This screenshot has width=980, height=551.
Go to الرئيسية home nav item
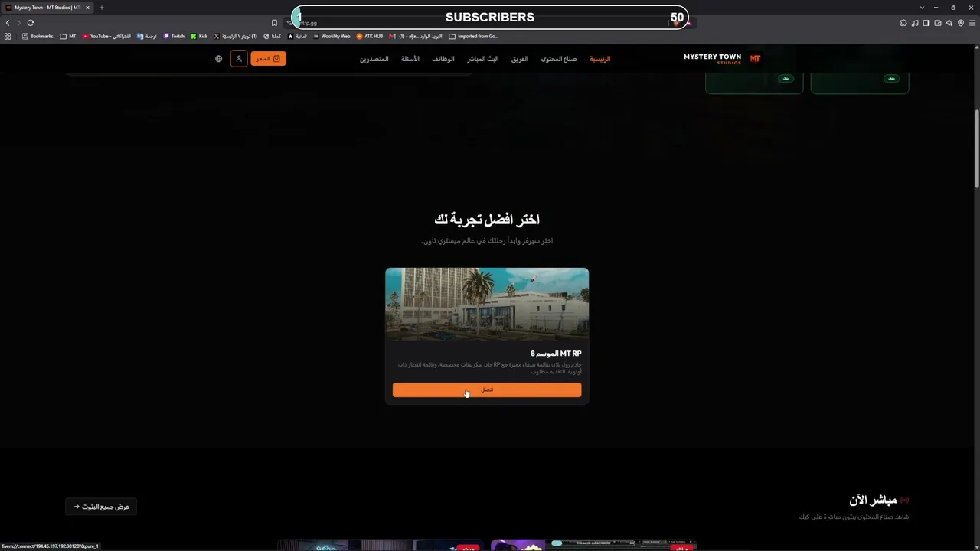tap(599, 59)
